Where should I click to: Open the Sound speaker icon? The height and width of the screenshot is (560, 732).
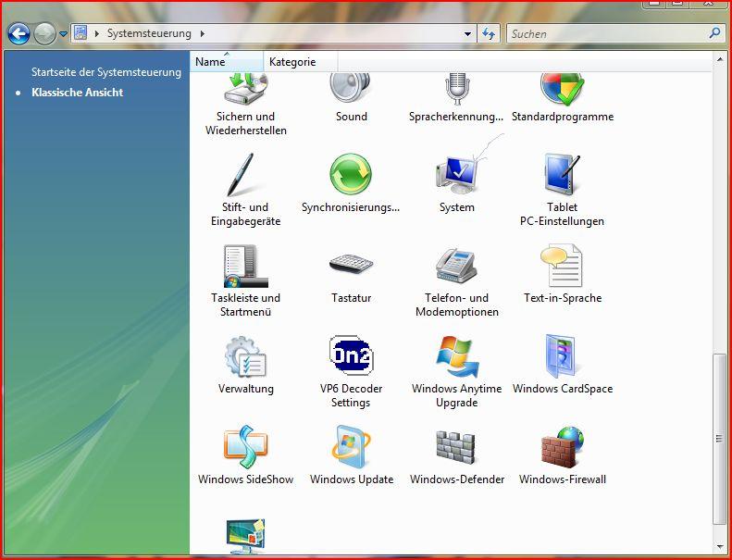click(x=351, y=89)
